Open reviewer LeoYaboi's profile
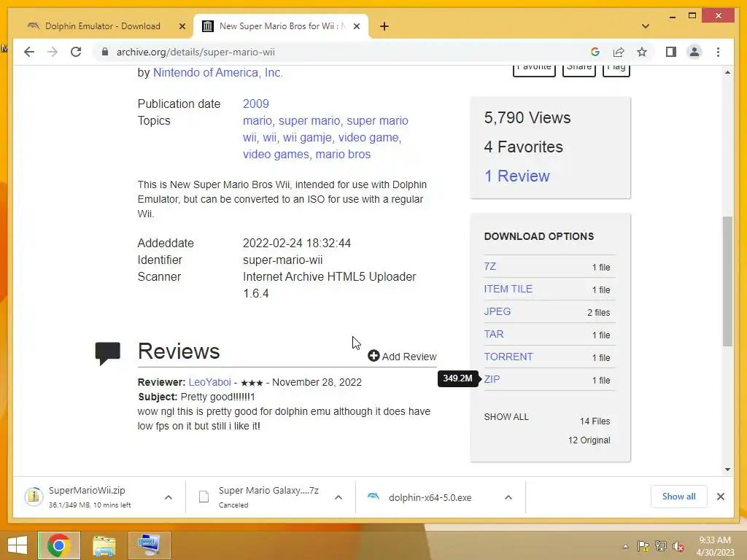 pyautogui.click(x=209, y=382)
